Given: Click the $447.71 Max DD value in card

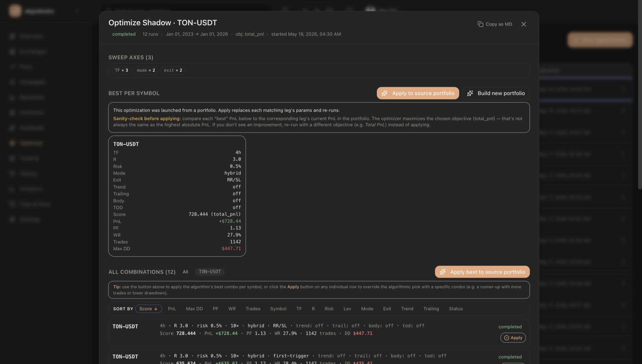Looking at the screenshot, I should (x=231, y=249).
